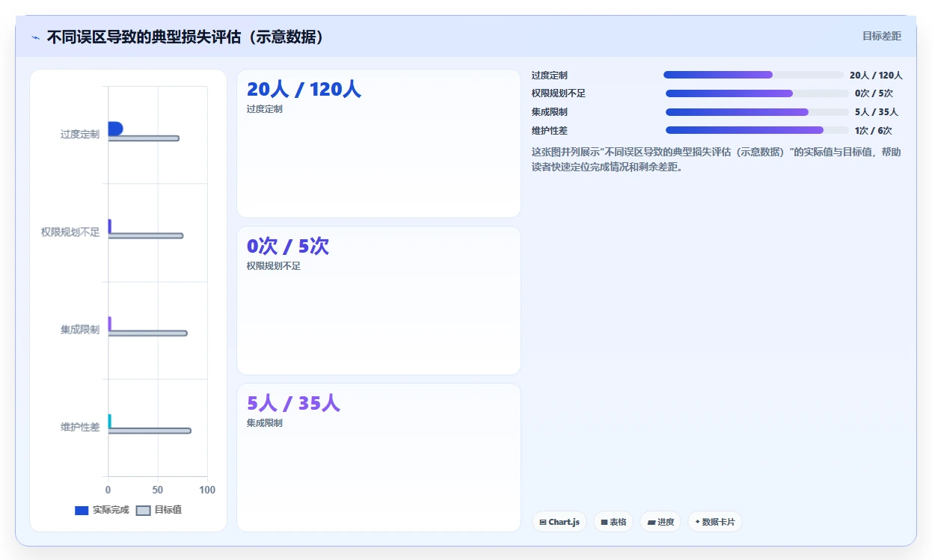Click the 权限规划不足 label in progress list
Screen dimensions: 932x560
tap(559, 93)
